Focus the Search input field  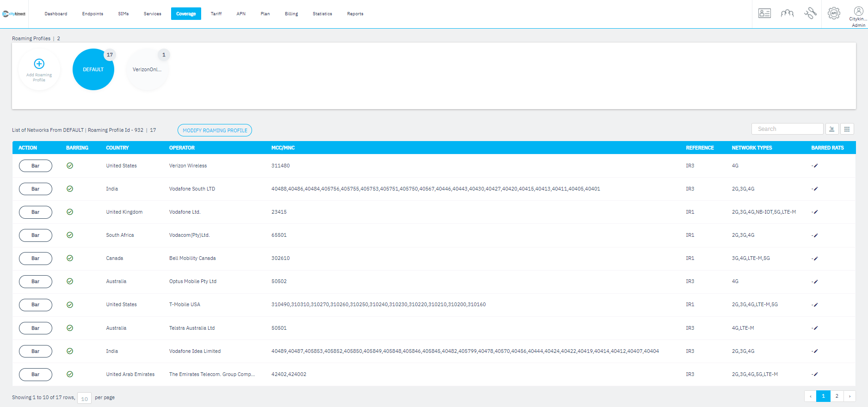coord(788,129)
